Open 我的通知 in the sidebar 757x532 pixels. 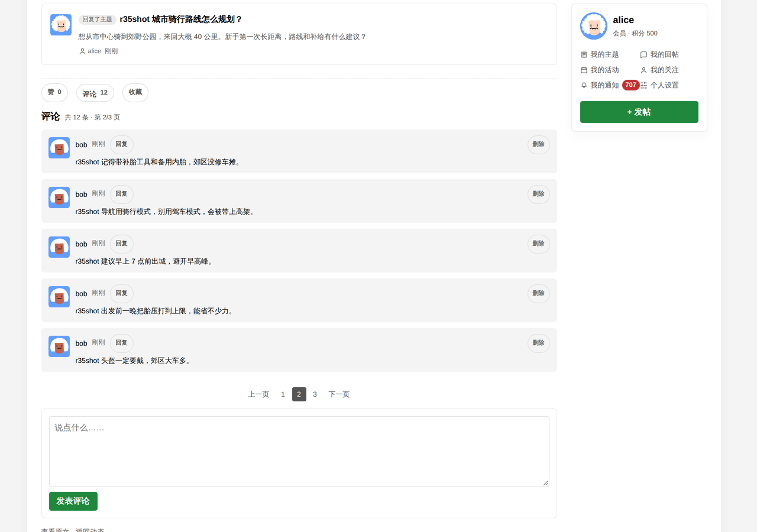pos(600,85)
